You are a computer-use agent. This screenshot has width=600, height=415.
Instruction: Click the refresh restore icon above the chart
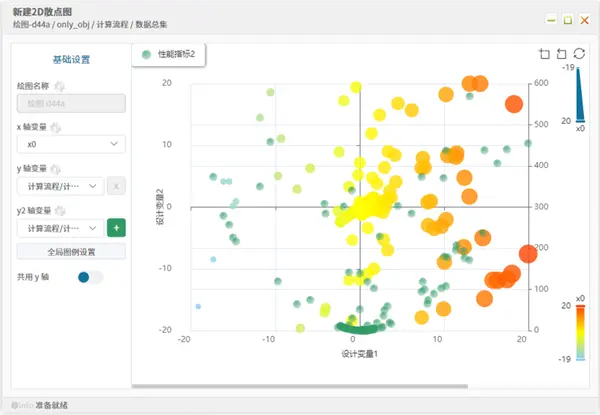click(579, 53)
